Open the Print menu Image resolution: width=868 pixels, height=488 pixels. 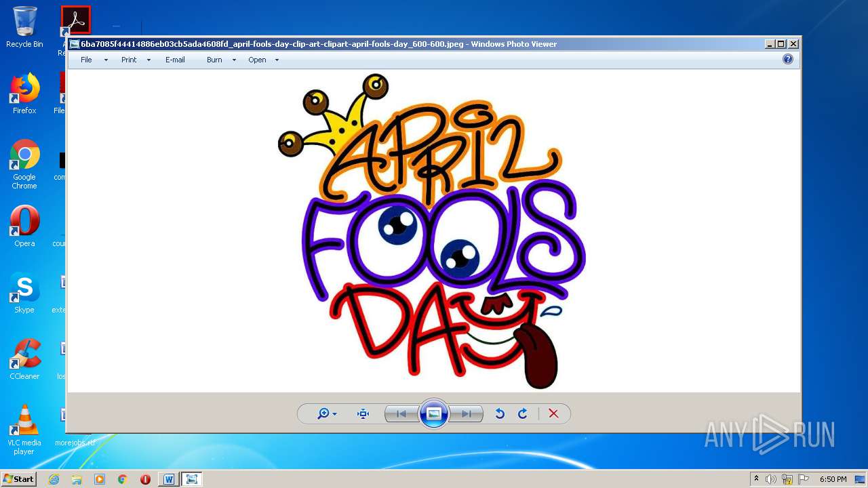click(x=129, y=60)
